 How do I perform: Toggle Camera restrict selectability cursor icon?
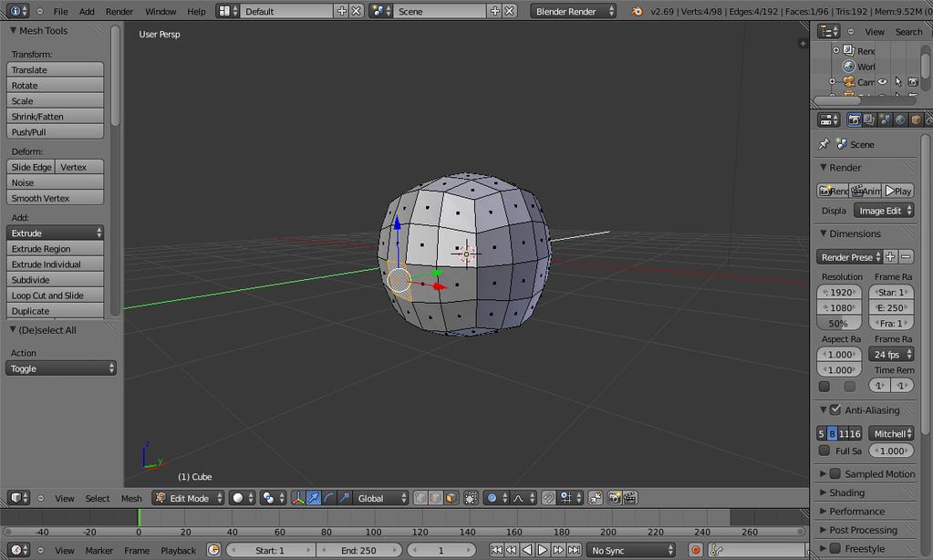tap(898, 81)
